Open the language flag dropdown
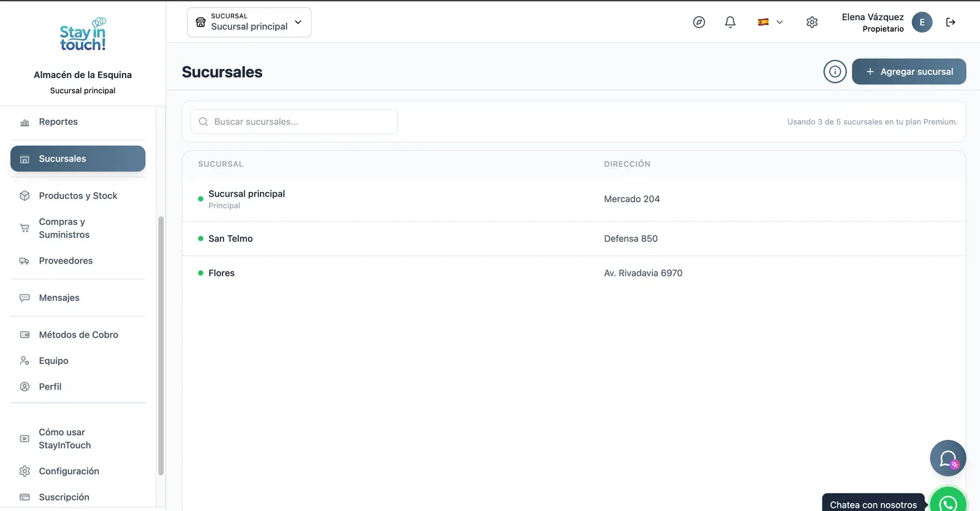Image resolution: width=980 pixels, height=511 pixels. pyautogui.click(x=771, y=22)
